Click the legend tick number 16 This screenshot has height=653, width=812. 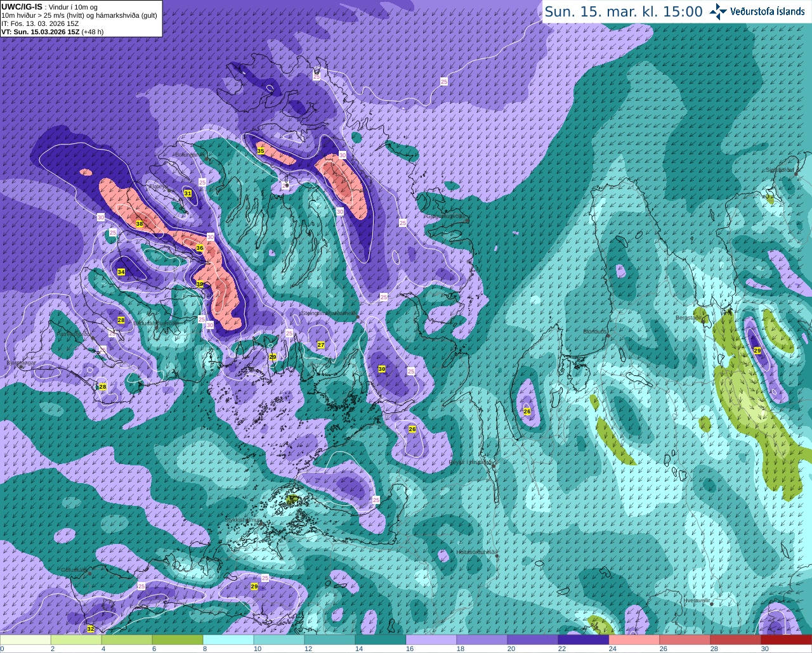click(x=410, y=649)
